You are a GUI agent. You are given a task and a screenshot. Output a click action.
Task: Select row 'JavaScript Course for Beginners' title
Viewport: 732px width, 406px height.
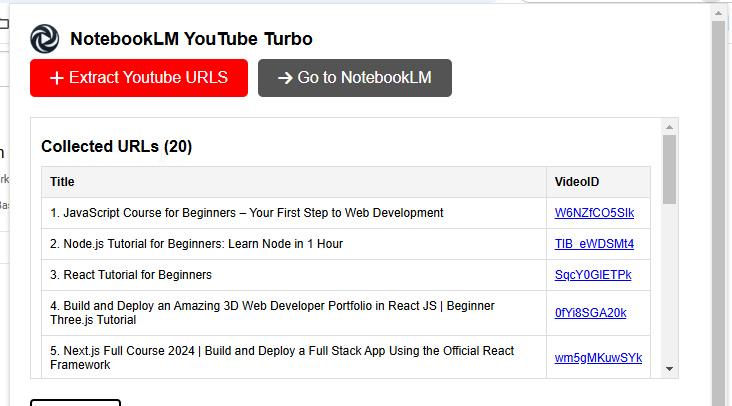pyautogui.click(x=247, y=213)
